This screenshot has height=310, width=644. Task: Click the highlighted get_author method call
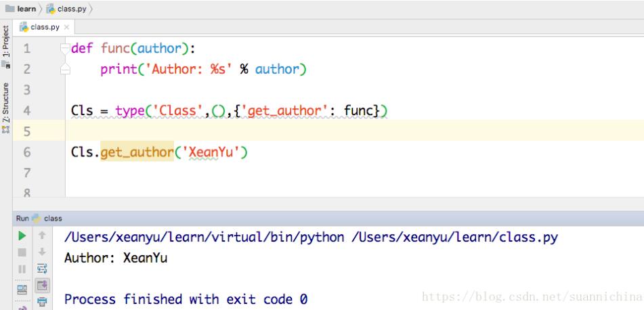137,152
